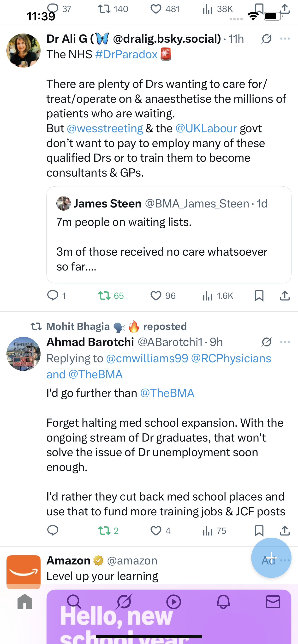298x644 pixels.
Task: Bookmark Ahmad Barotchi's reply post
Action: pyautogui.click(x=259, y=530)
